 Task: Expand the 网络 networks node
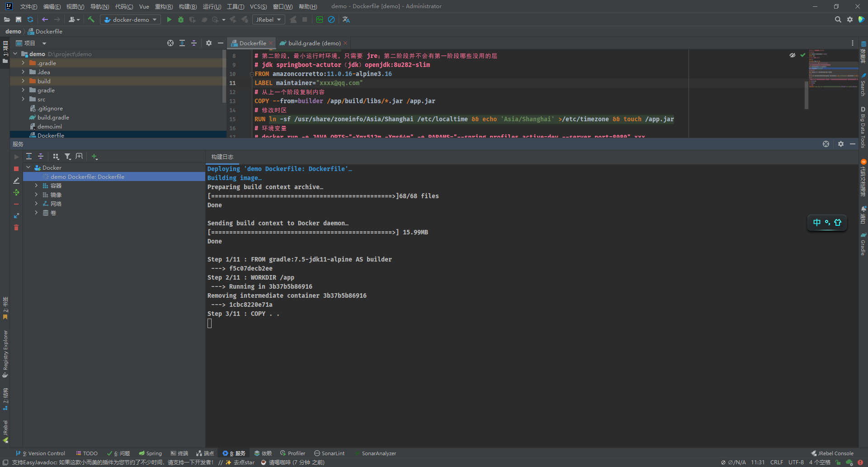click(36, 204)
